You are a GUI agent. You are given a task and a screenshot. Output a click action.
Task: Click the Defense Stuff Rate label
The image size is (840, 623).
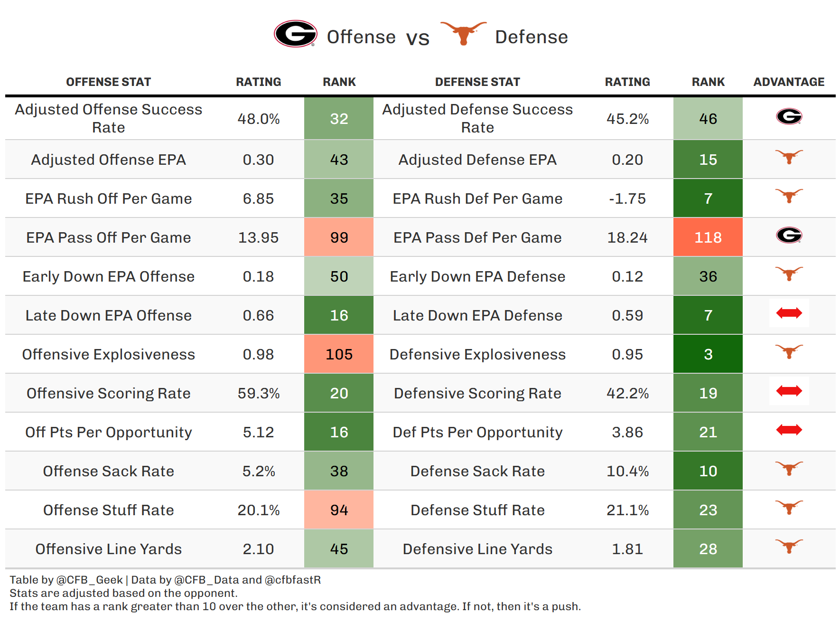click(477, 510)
